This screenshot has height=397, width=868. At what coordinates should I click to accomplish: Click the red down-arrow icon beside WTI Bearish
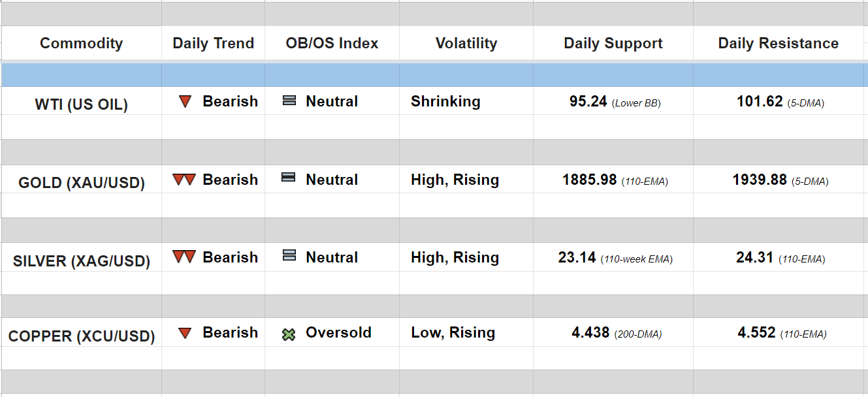(185, 102)
